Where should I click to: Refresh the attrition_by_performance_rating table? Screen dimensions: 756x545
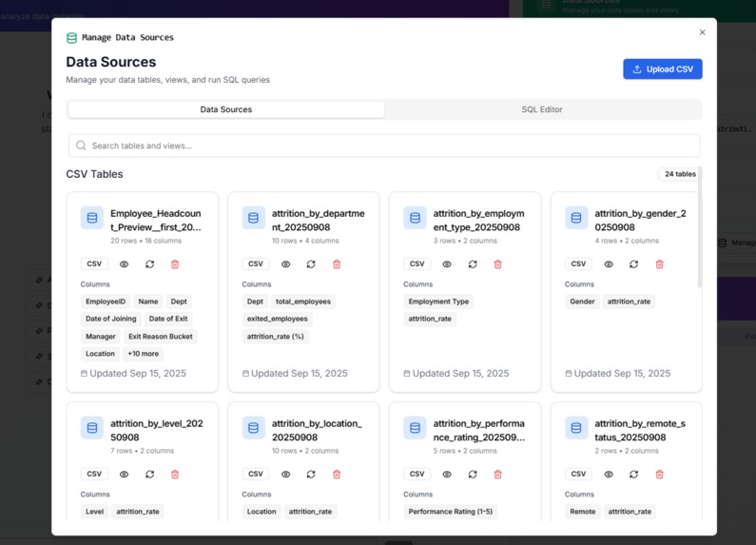click(473, 474)
